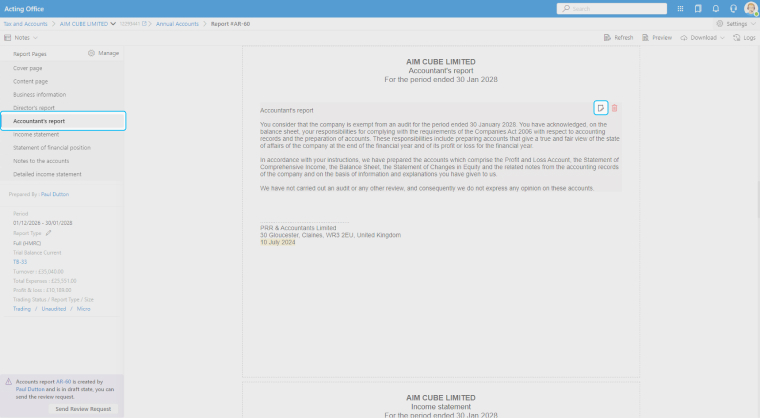Edit report type with pencil icon
Image resolution: width=760 pixels, height=418 pixels.
pyautogui.click(x=48, y=231)
